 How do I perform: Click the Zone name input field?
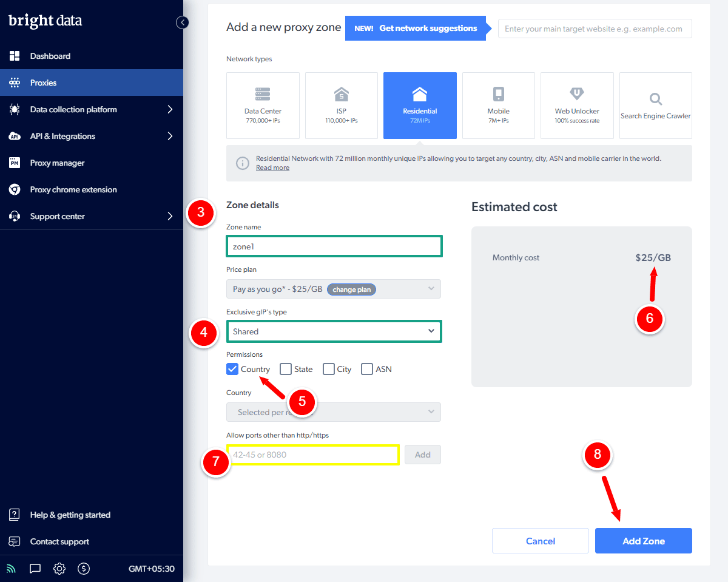[334, 246]
